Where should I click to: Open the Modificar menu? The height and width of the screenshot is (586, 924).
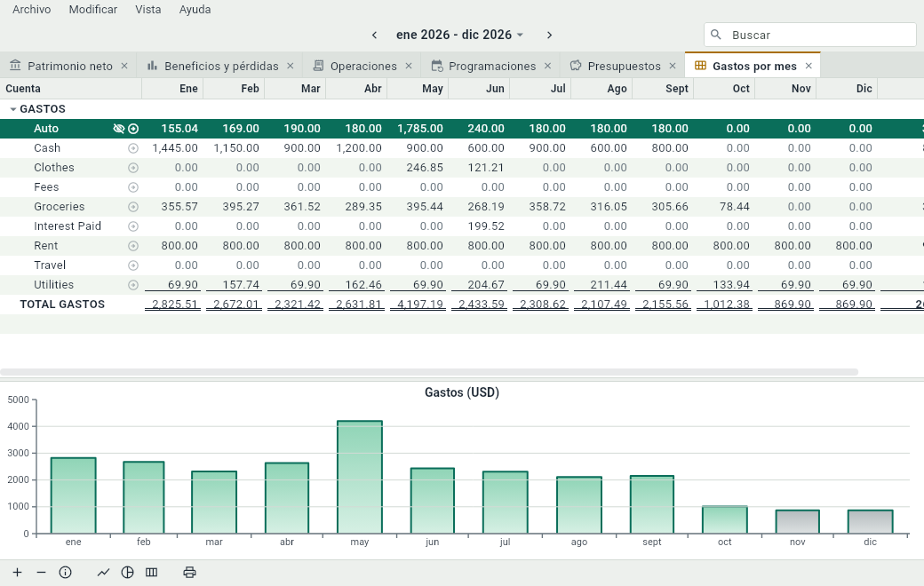tap(93, 10)
